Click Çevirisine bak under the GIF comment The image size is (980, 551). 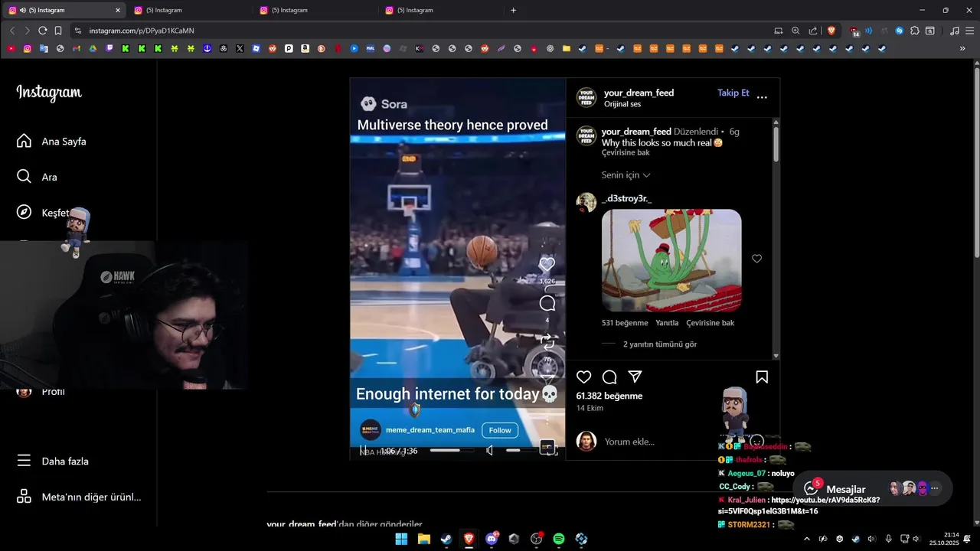(710, 323)
